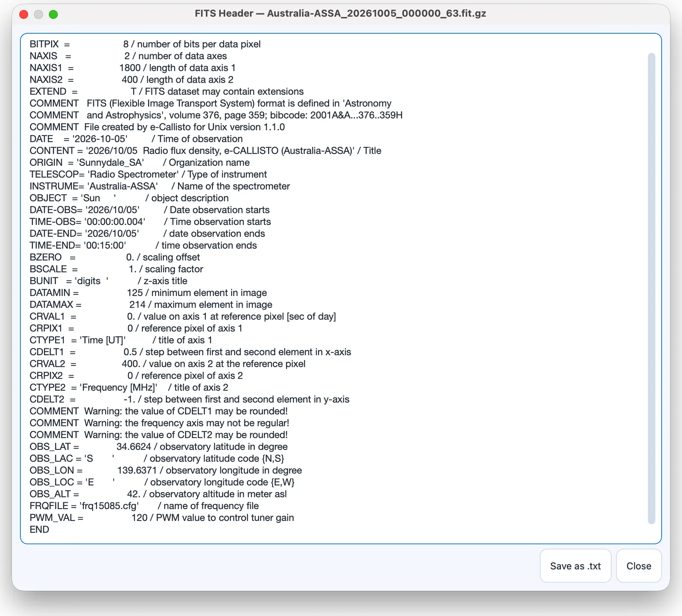Click the BUNIT 'digits' line
The width and height of the screenshot is (682, 616).
[108, 281]
